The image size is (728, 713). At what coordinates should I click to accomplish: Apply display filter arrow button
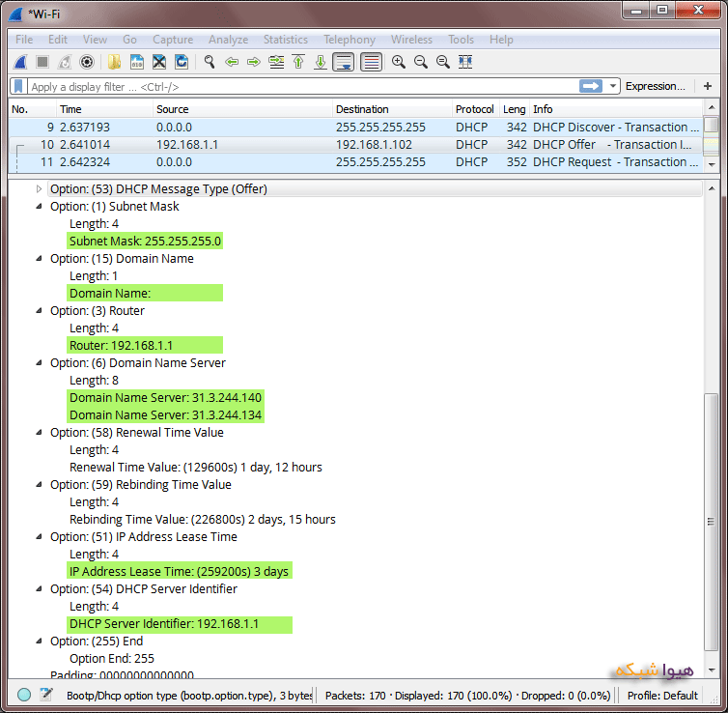(591, 86)
